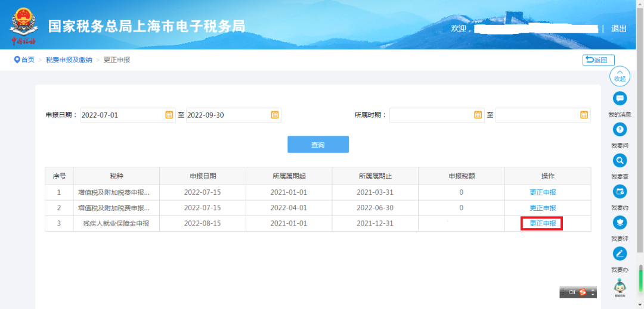Click 2022-06-30 period end cell
The height and width of the screenshot is (309, 644).
tap(375, 208)
